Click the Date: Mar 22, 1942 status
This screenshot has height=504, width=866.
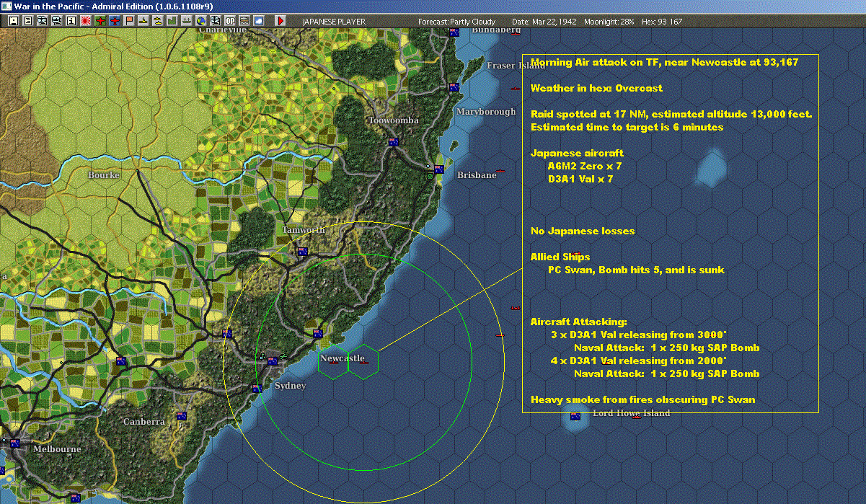[x=544, y=22]
